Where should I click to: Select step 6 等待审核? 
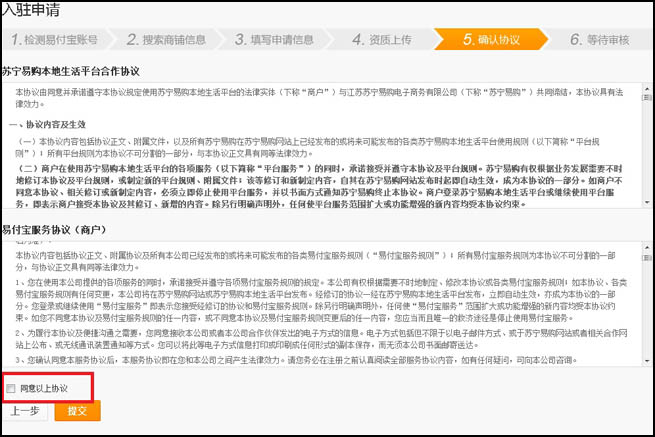point(599,40)
